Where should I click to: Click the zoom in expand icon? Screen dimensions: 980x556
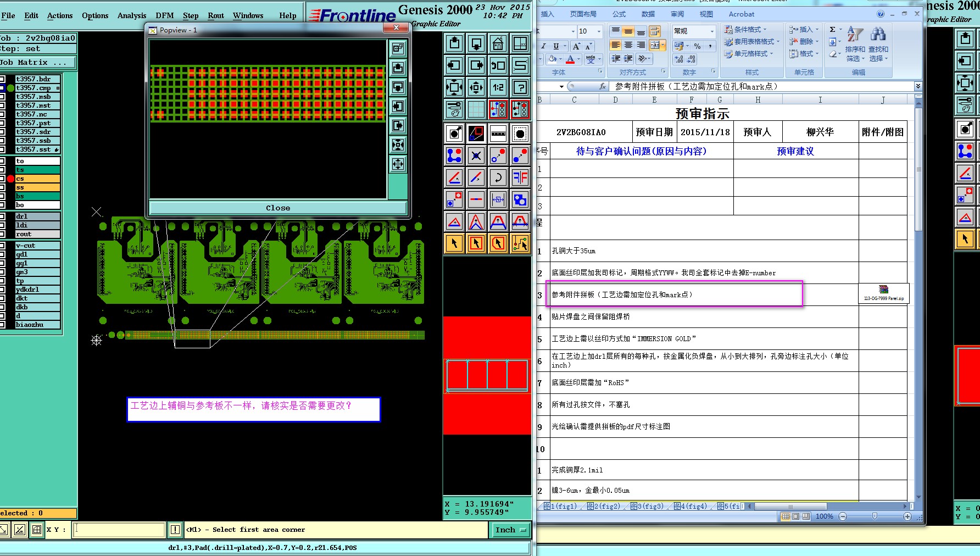click(454, 87)
